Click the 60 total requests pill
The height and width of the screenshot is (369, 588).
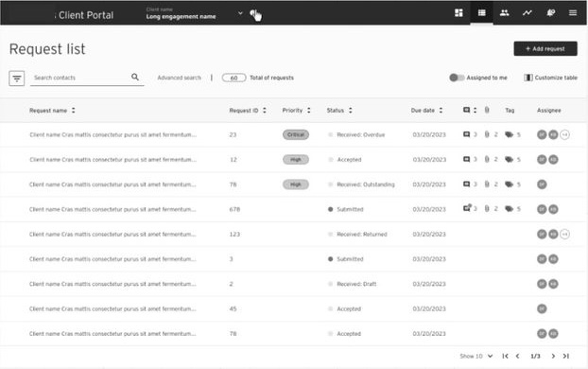(233, 78)
